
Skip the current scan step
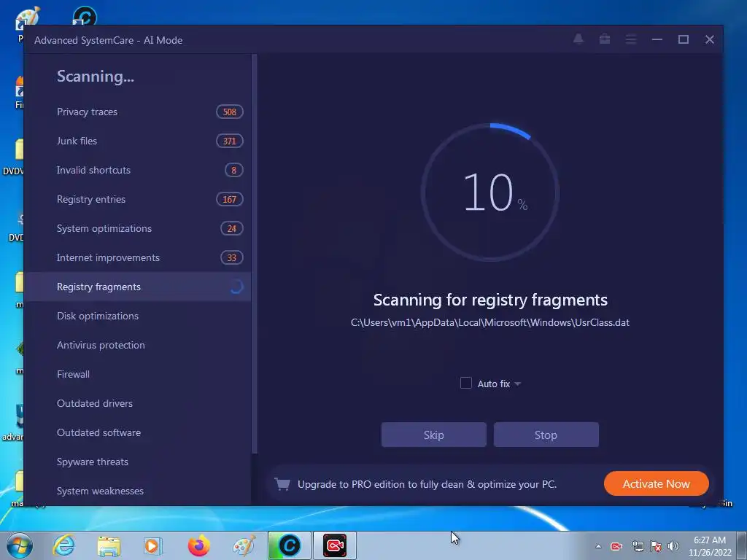(x=433, y=435)
